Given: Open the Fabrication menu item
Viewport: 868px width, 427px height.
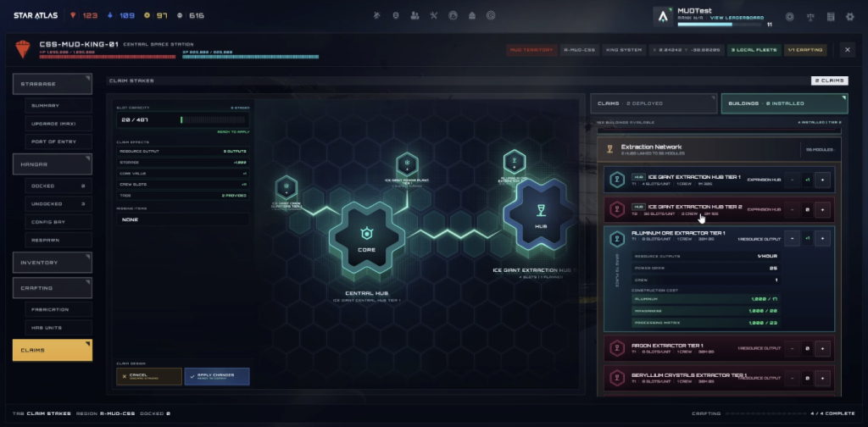Looking at the screenshot, I should tap(58, 310).
